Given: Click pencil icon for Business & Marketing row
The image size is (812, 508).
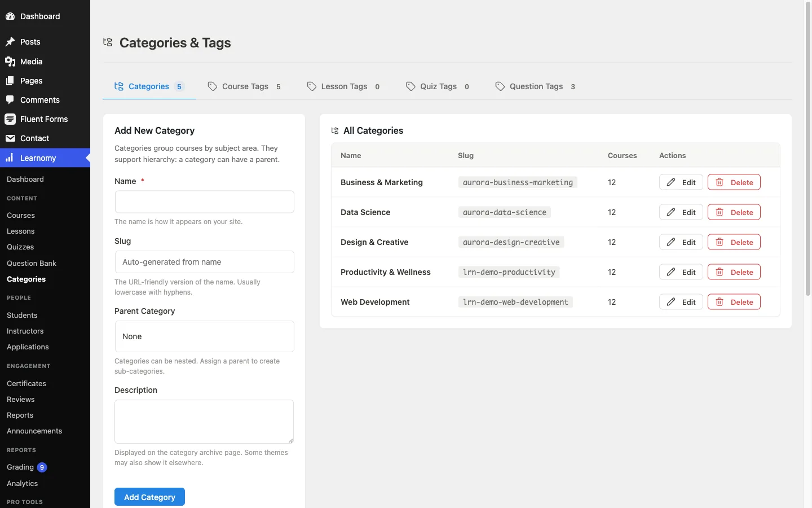Looking at the screenshot, I should pyautogui.click(x=671, y=182).
